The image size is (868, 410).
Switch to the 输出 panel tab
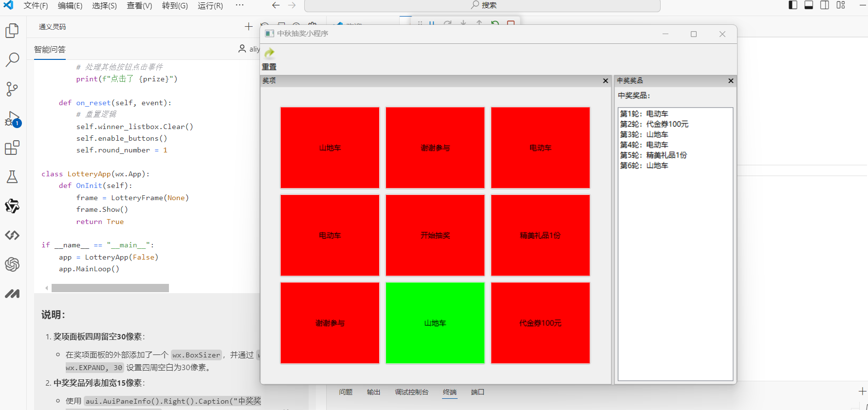point(373,392)
